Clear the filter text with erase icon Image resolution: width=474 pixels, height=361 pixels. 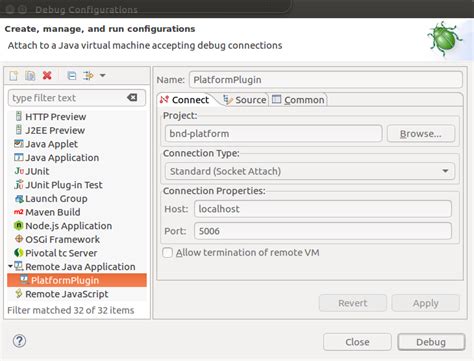pos(132,97)
